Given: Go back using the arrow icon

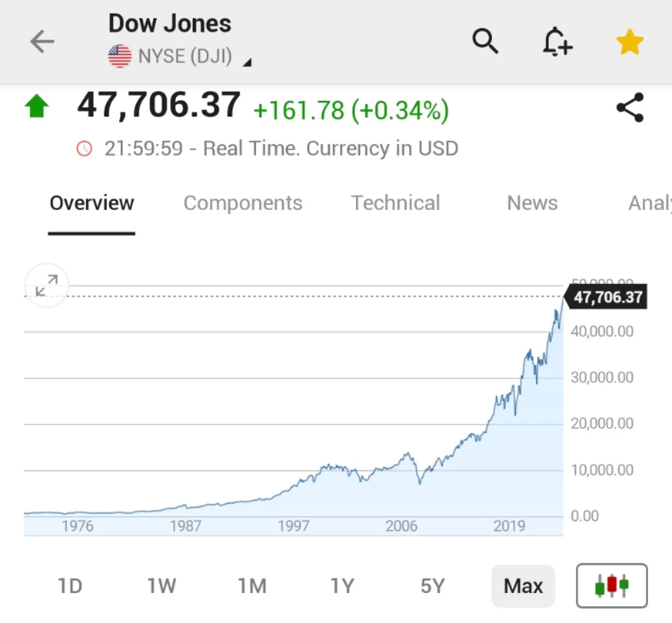Looking at the screenshot, I should pos(42,41).
